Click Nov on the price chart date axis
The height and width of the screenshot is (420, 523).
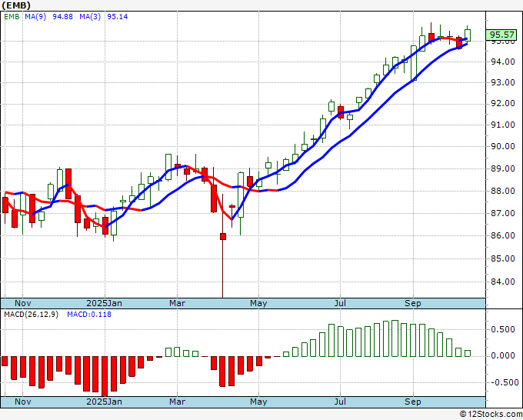point(23,303)
